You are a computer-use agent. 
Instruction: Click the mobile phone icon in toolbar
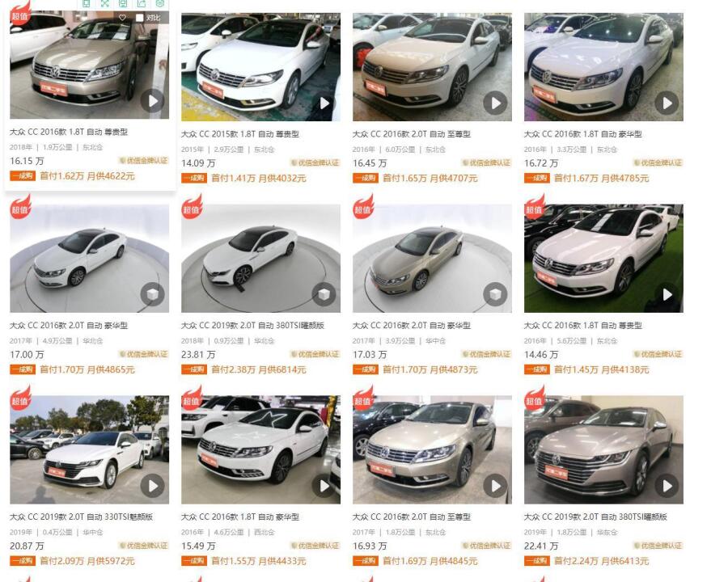tap(86, 3)
